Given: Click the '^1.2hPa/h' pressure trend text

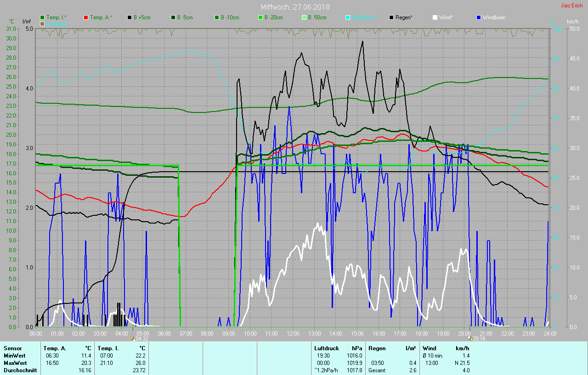Looking at the screenshot, I should coord(327,370).
